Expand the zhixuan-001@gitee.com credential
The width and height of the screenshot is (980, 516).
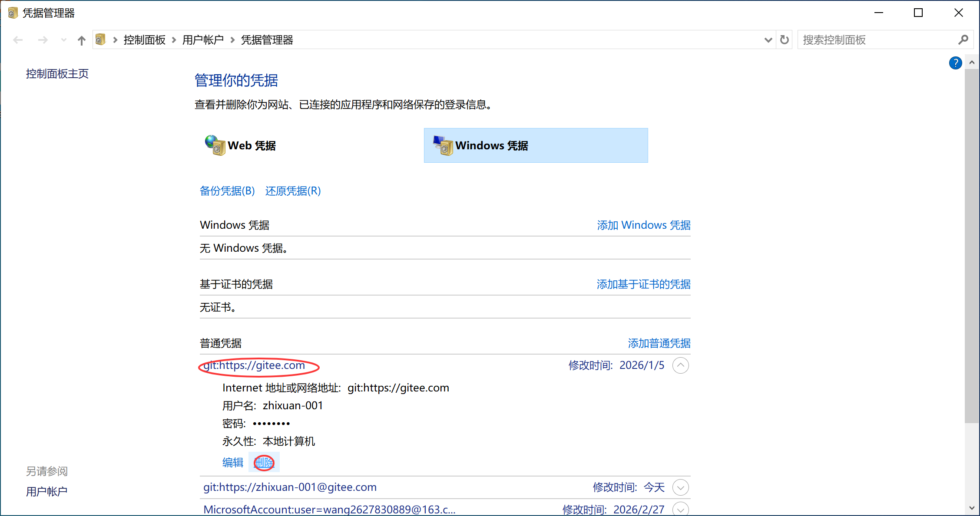[x=680, y=487]
